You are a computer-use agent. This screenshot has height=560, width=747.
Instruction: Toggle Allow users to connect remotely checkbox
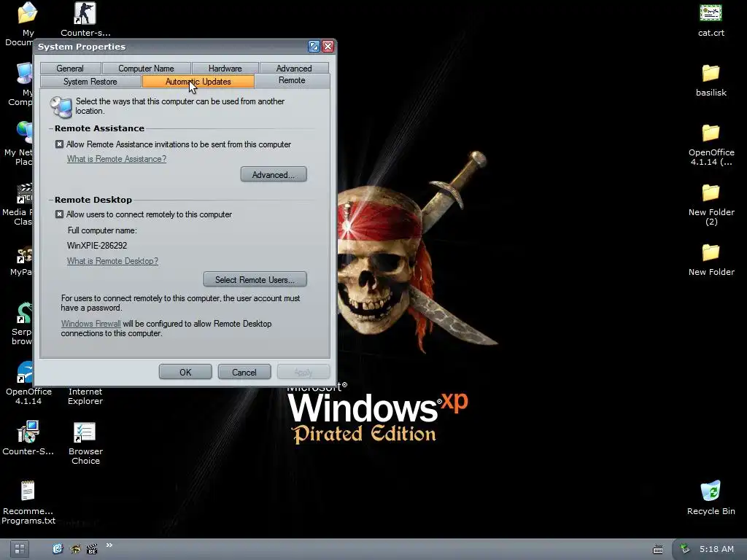tap(59, 214)
